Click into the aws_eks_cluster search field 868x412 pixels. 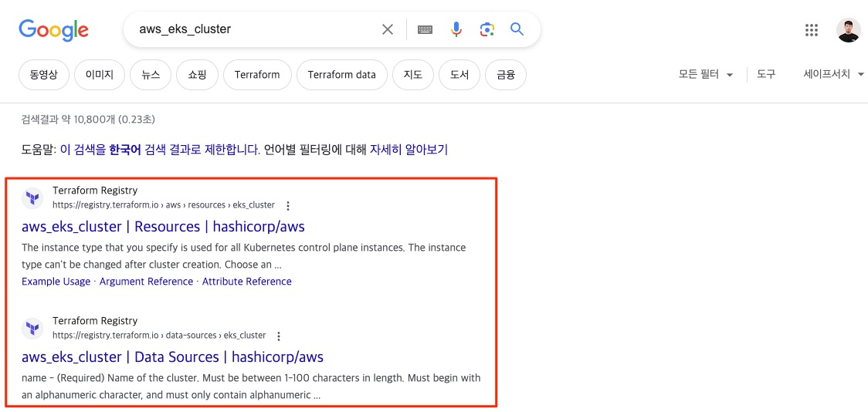[255, 29]
